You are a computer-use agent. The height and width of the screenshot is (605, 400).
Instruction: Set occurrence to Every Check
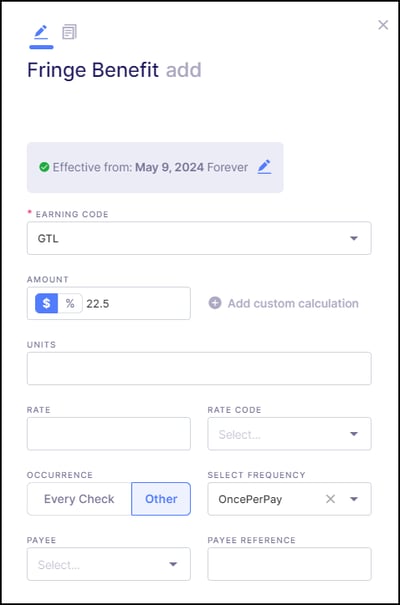[79, 499]
